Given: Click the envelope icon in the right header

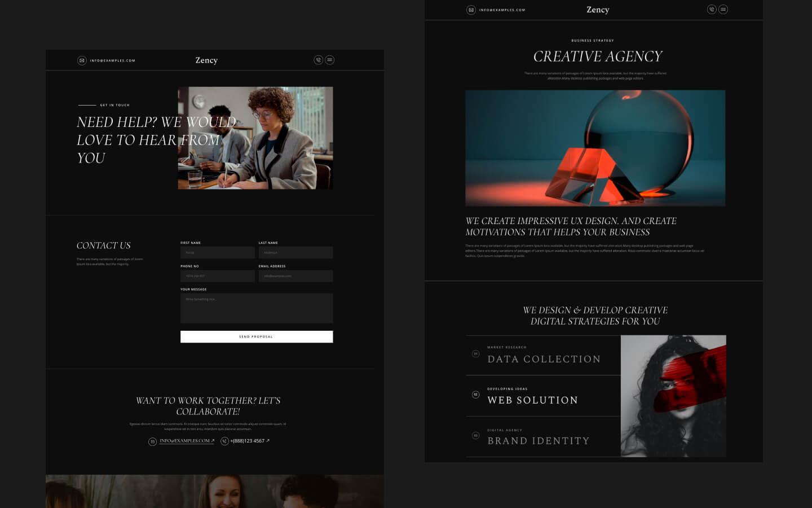Looking at the screenshot, I should (x=471, y=10).
